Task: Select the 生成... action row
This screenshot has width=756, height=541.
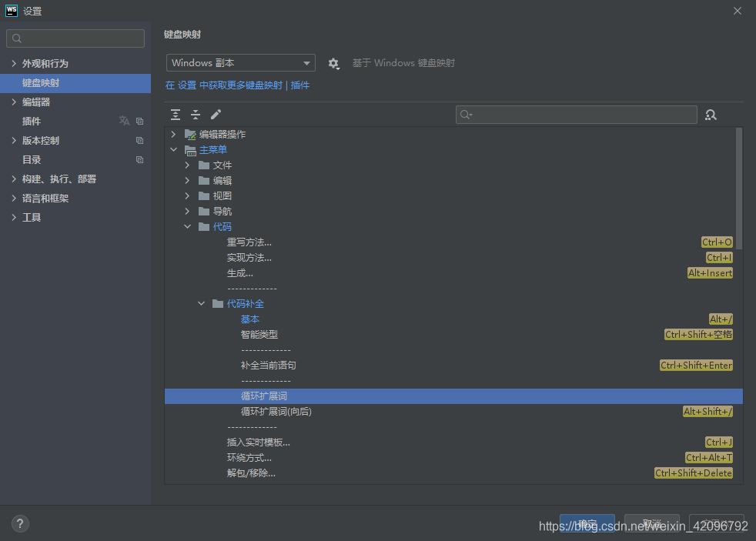Action: [x=453, y=273]
